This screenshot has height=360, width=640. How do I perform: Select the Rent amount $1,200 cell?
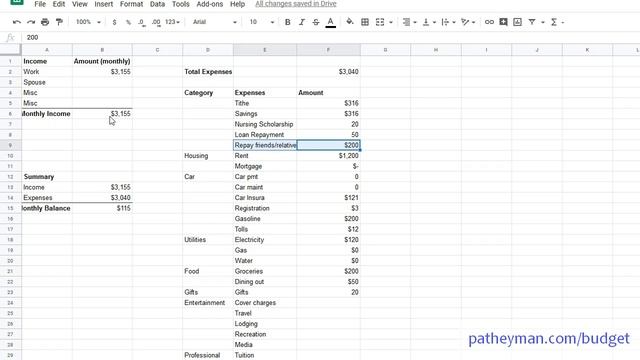click(x=329, y=156)
